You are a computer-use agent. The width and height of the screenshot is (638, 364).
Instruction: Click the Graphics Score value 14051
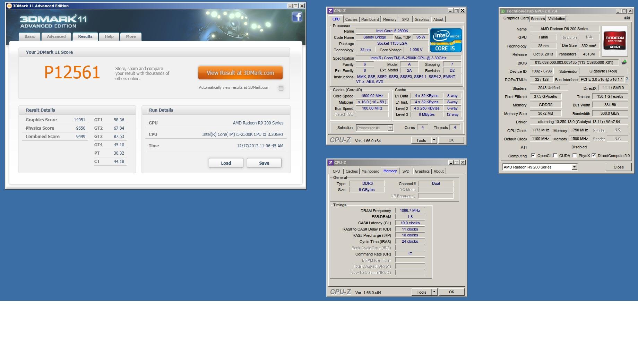[x=79, y=120]
